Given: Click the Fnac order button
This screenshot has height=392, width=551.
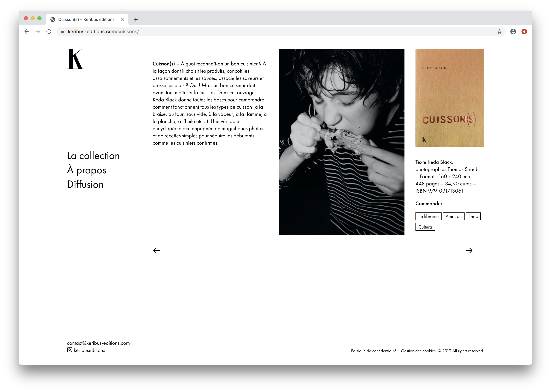Looking at the screenshot, I should 473,216.
